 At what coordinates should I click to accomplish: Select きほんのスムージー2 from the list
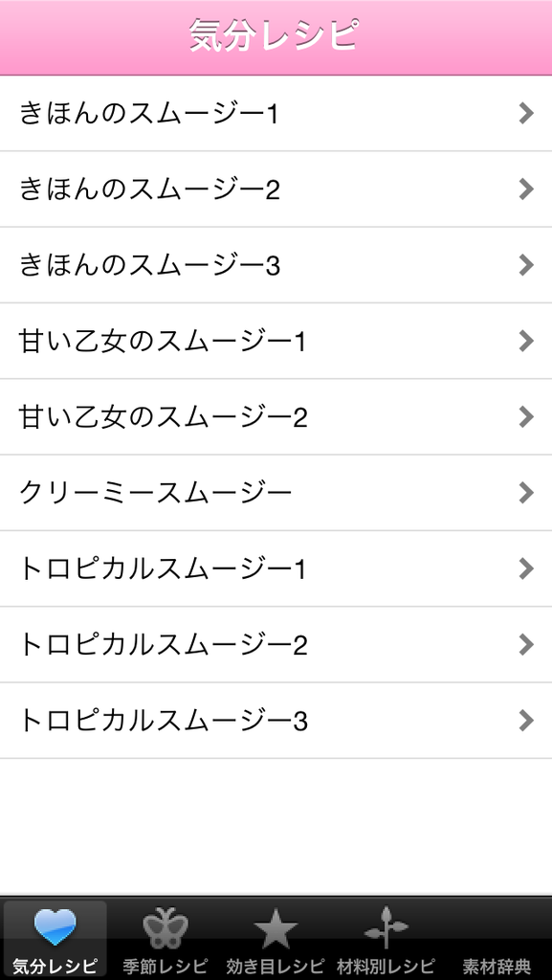pyautogui.click(x=276, y=189)
